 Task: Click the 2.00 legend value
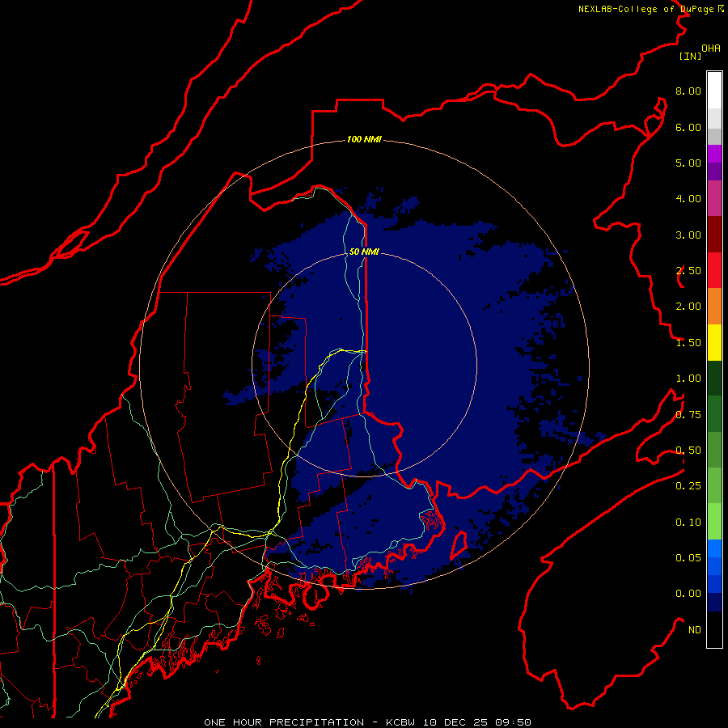[x=688, y=307]
